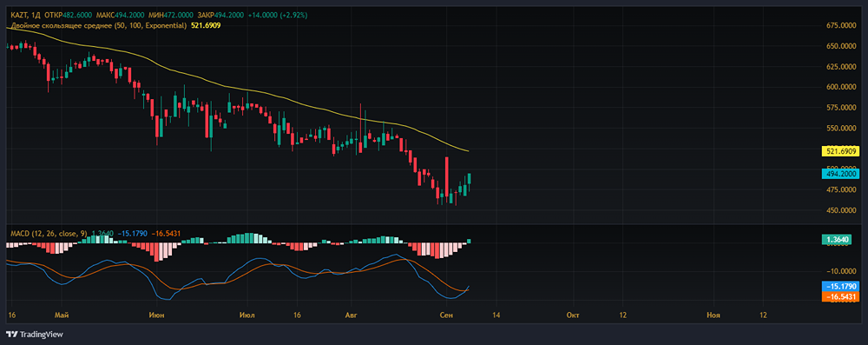Click the -15.1790 value in MACD legend
Image resolution: width=868 pixels, height=345 pixels.
[x=132, y=234]
